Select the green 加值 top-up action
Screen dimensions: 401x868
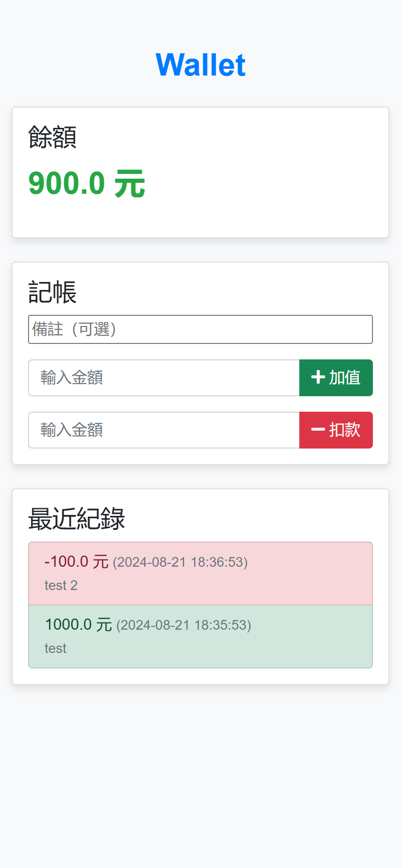(x=336, y=378)
